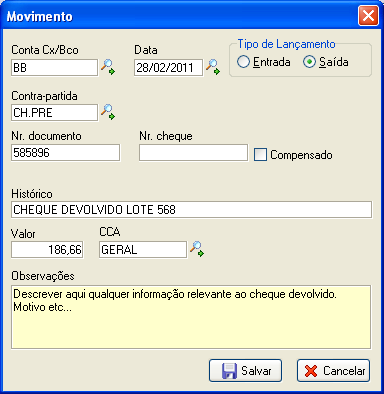Click inside the Observações text area
The height and width of the screenshot is (394, 384).
[191, 317]
